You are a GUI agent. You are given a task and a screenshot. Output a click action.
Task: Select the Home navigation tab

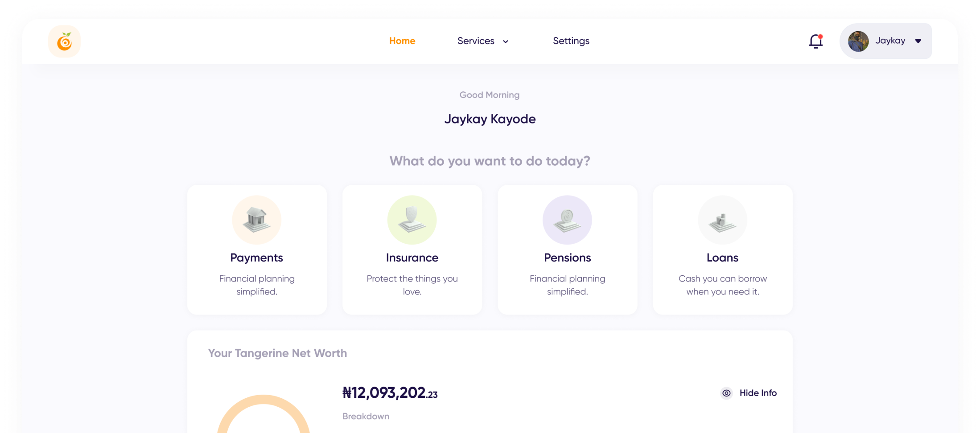coord(402,41)
